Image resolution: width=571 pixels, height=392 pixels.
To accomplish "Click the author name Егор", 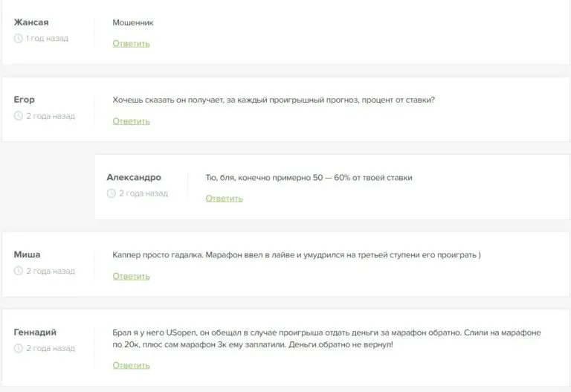I will [x=25, y=100].
